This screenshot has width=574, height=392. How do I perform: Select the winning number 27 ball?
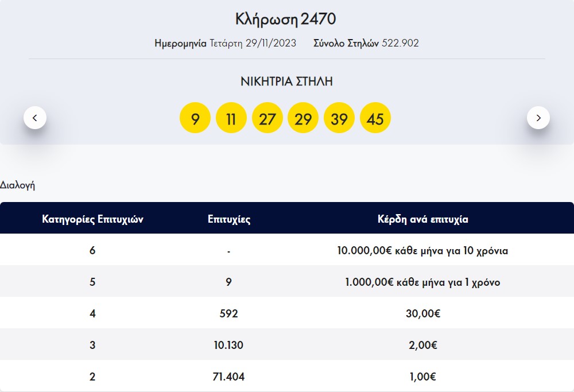pos(267,117)
